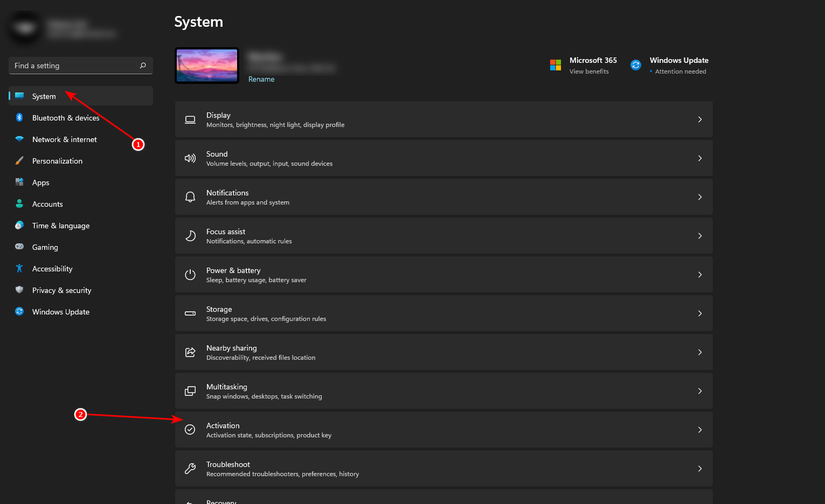Screen dimensions: 825x504
Task: Click the Troubleshoot wrench icon
Action: coord(190,468)
